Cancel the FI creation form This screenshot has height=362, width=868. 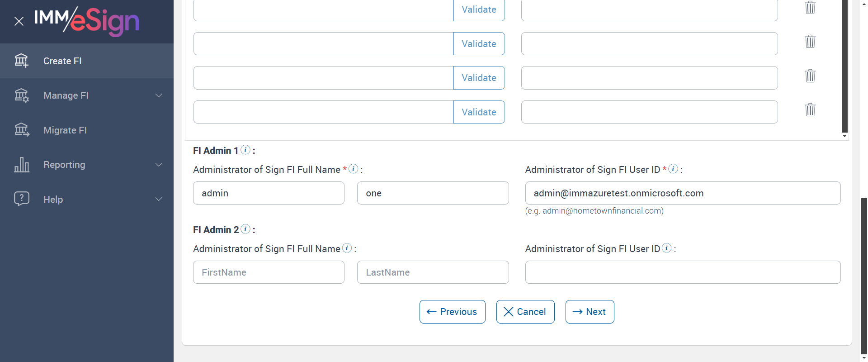pos(525,312)
